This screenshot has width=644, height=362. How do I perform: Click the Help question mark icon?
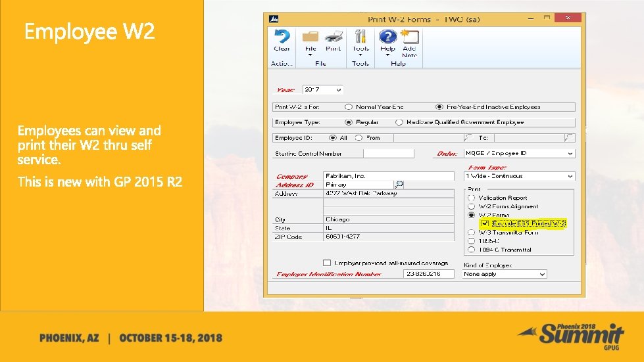(x=387, y=37)
